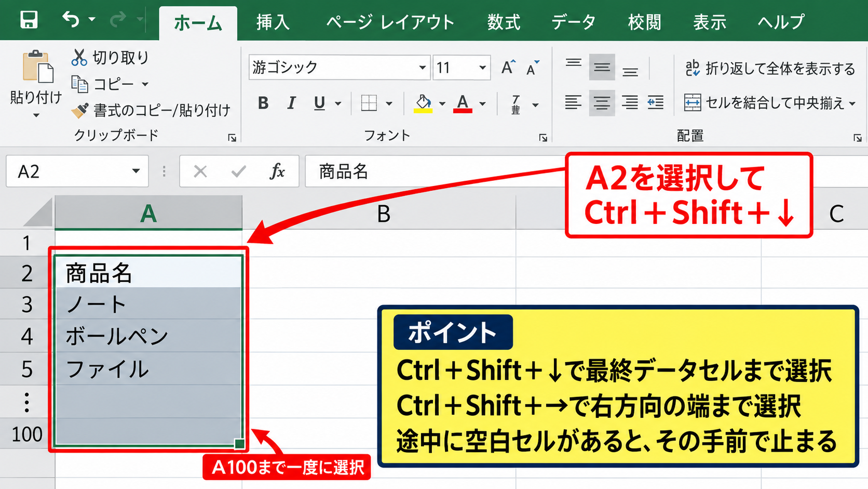
Task: Expand the Name Box dropdown arrow
Action: [135, 171]
